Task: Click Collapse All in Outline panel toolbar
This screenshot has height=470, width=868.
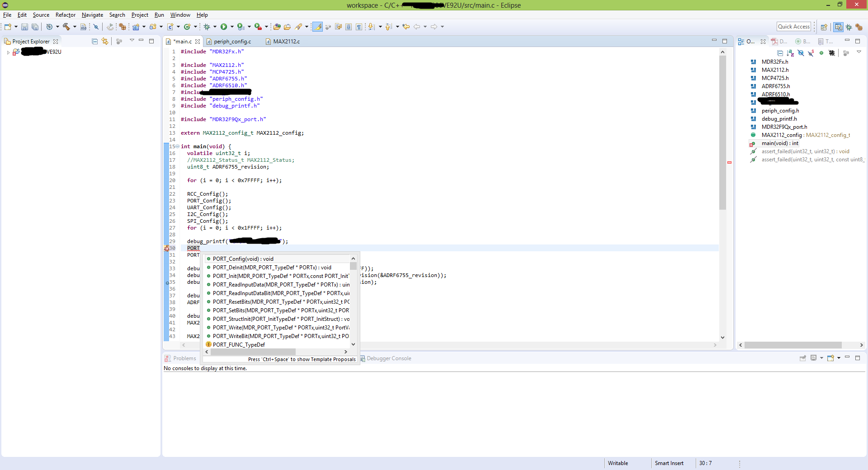Action: point(780,53)
